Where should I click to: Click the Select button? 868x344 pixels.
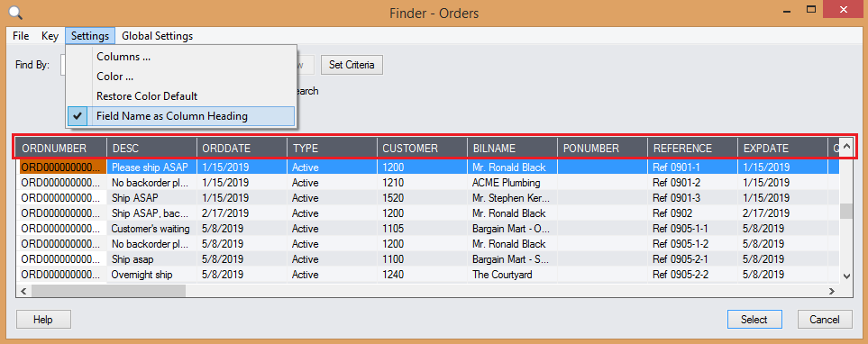point(754,320)
